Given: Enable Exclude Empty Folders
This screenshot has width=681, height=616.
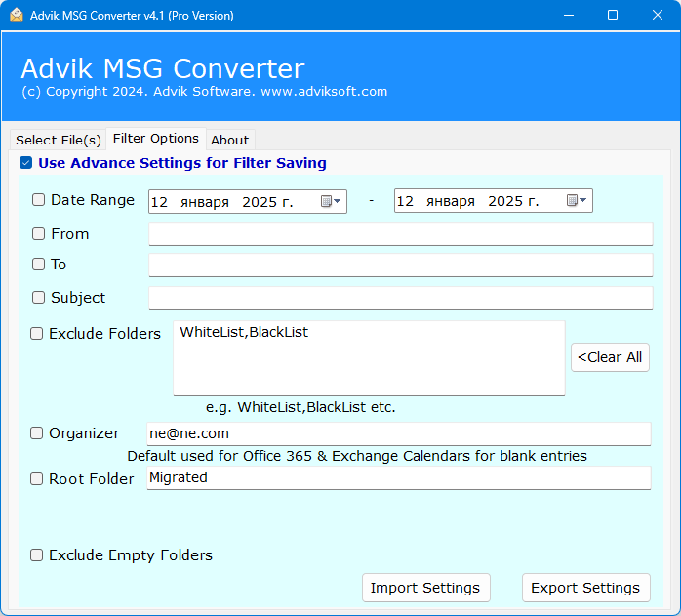Looking at the screenshot, I should tap(37, 555).
